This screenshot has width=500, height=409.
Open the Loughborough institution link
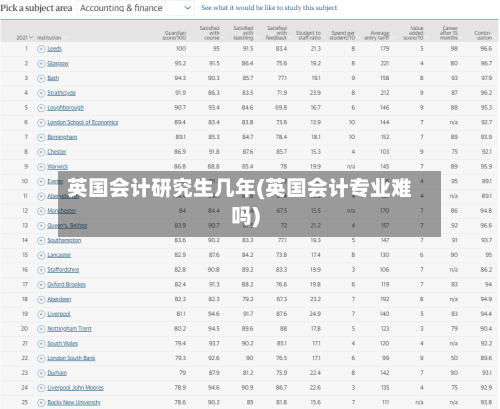(x=65, y=108)
